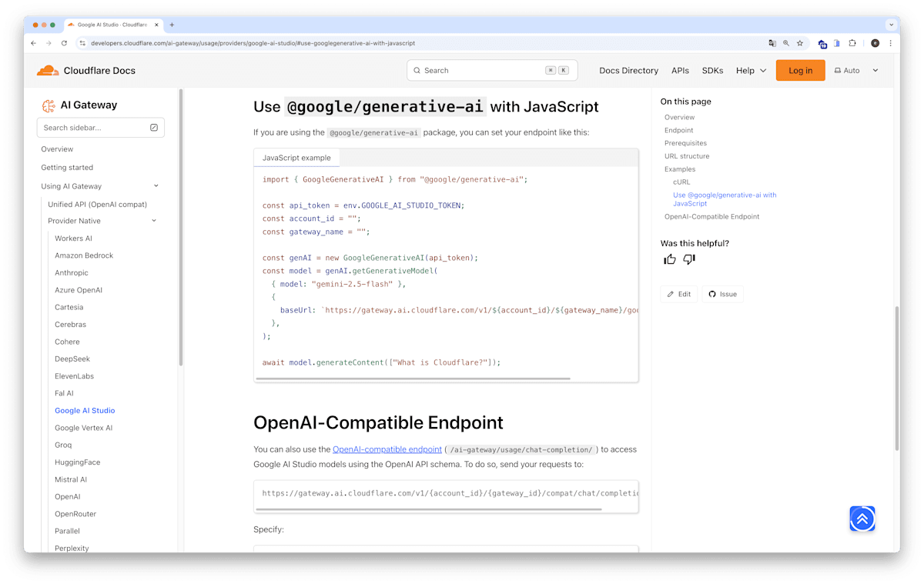Click the browser forward arrow

coord(49,43)
